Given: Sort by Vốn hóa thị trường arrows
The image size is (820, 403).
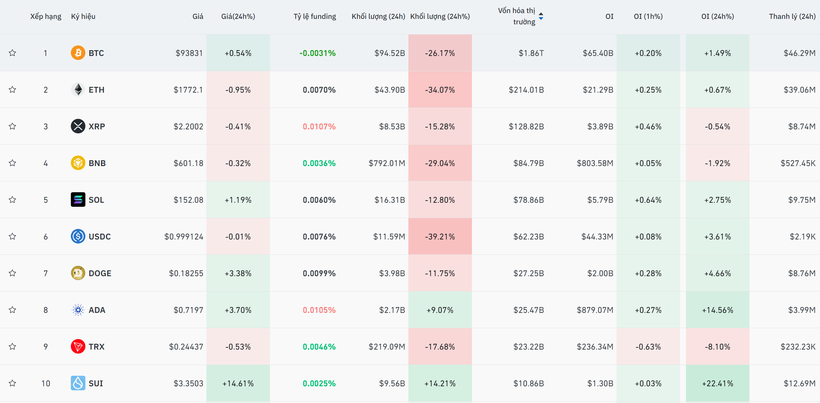Looking at the screenshot, I should click(541, 16).
